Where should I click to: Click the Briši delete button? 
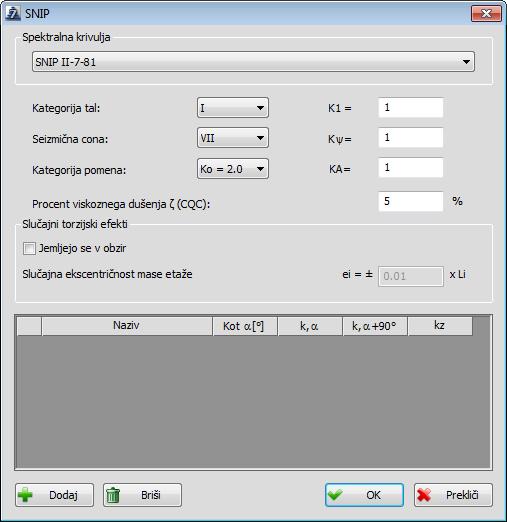(x=142, y=495)
